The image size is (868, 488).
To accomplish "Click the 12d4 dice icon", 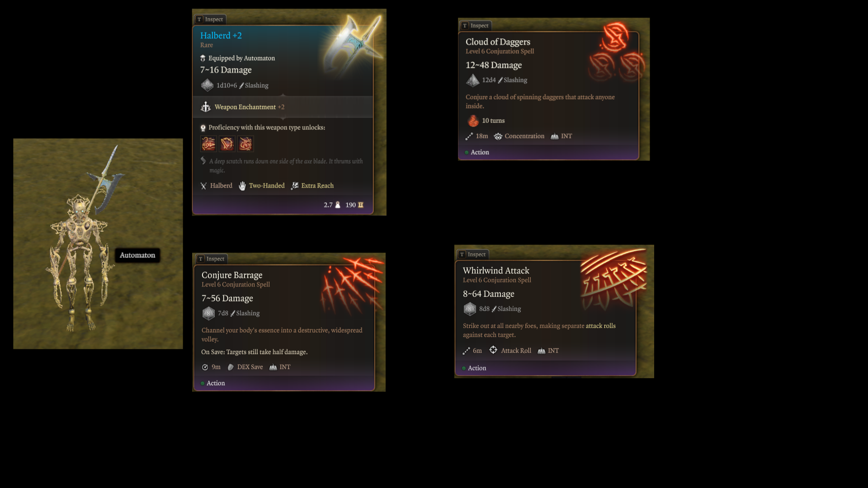I will point(473,80).
